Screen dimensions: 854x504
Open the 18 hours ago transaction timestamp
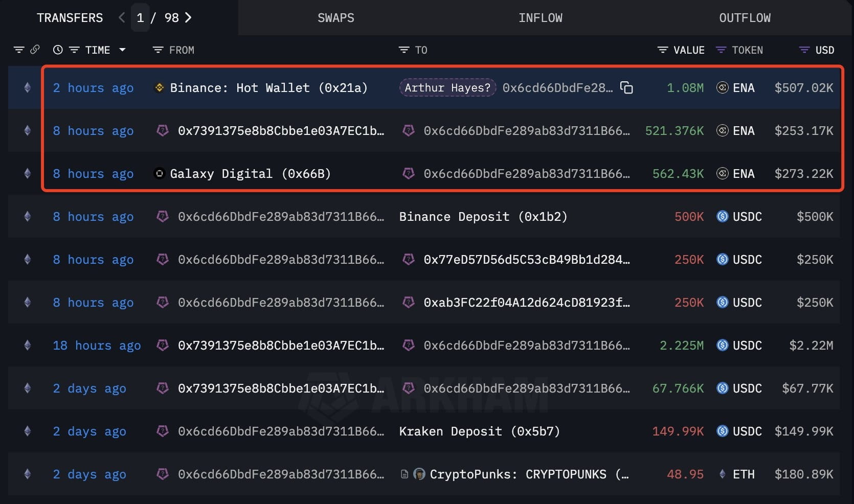pyautogui.click(x=97, y=346)
